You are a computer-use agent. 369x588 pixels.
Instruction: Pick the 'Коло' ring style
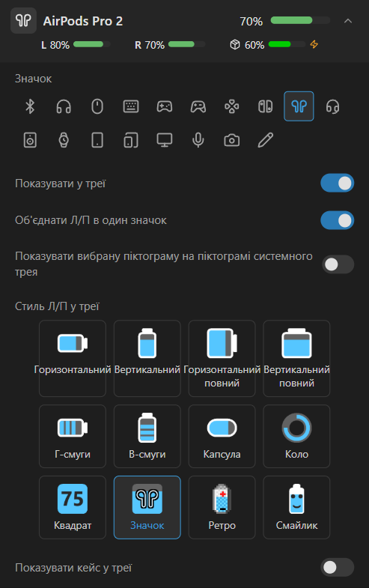[x=296, y=436]
